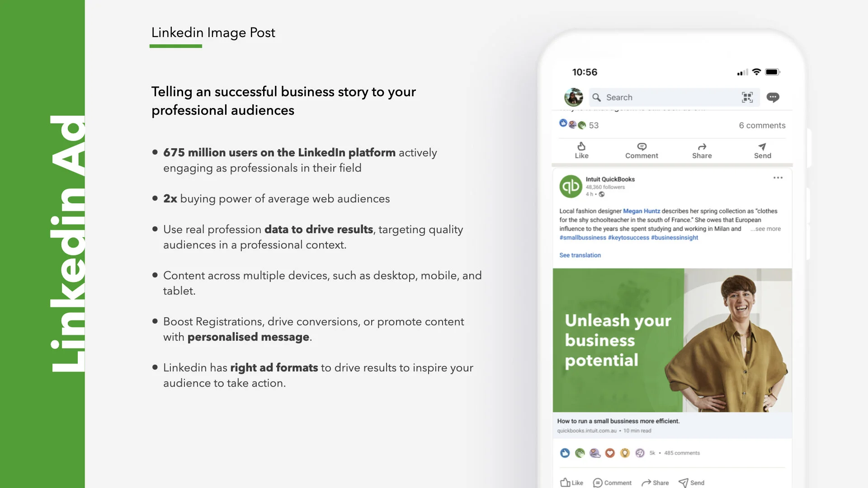View the 485 comments count
868x488 pixels.
pos(682,453)
